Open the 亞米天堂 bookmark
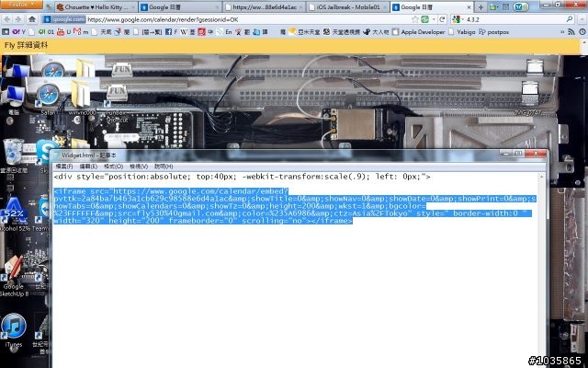Image resolution: width=588 pixels, height=368 pixels. coord(304,32)
